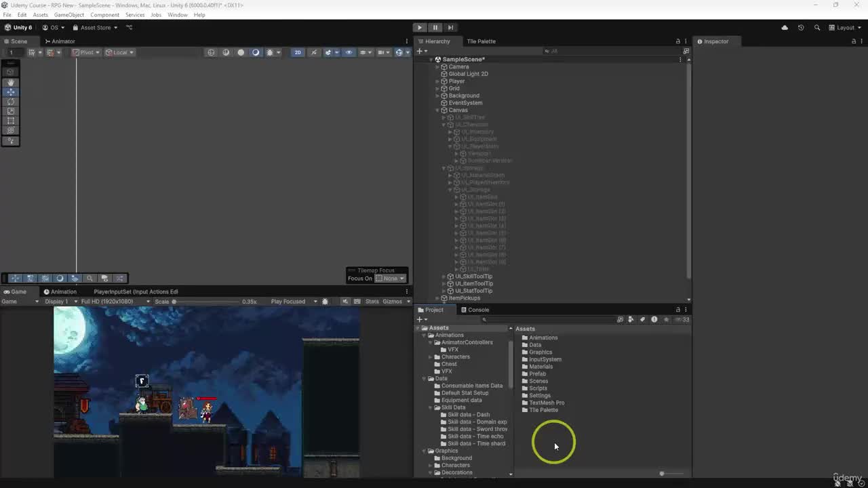Switch to the Animator tab
Screen dimensions: 868x488
pos(59,41)
